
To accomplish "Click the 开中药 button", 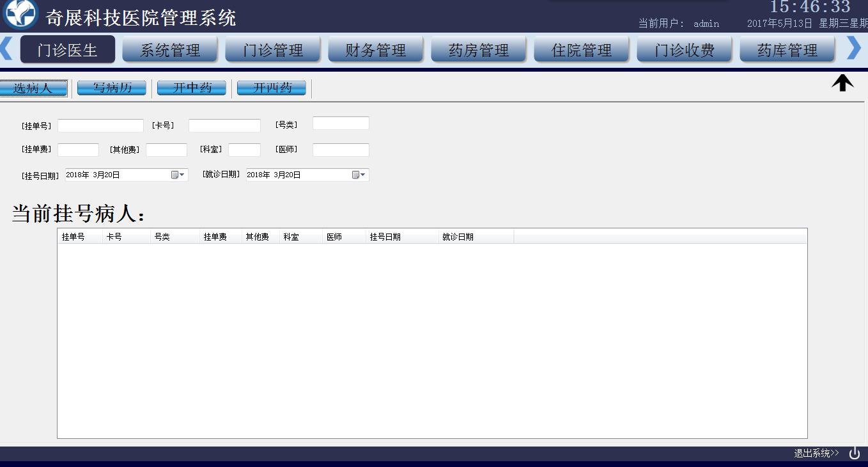I will coord(192,88).
